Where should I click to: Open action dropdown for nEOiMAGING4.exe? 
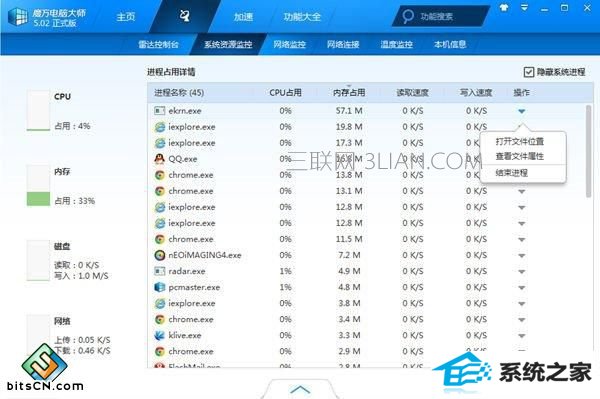[521, 256]
